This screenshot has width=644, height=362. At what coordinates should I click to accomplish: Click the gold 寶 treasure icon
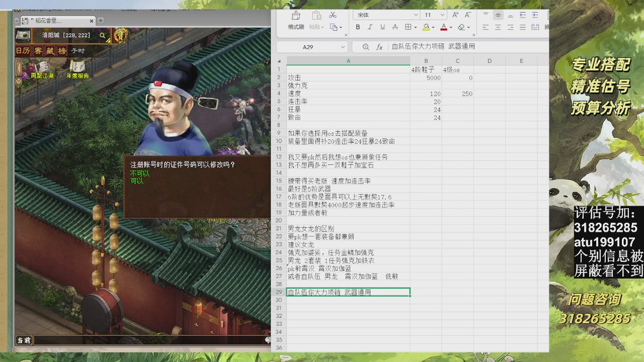120,35
